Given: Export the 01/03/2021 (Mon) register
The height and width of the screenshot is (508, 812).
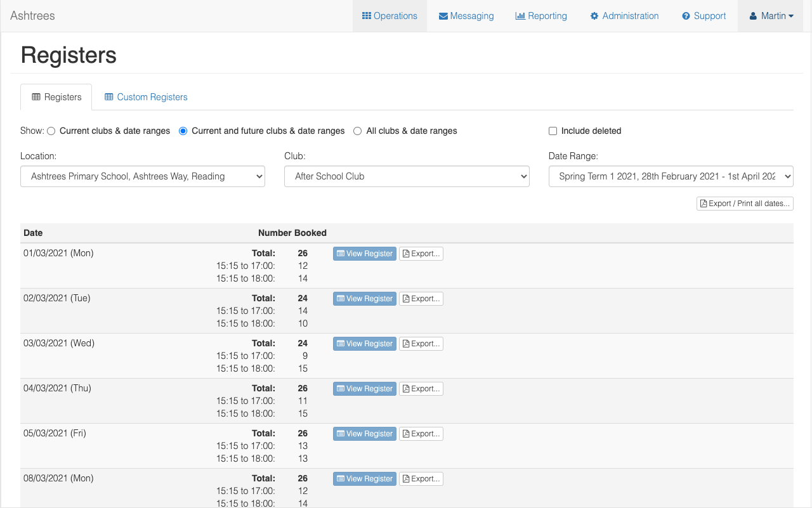Looking at the screenshot, I should click(421, 254).
